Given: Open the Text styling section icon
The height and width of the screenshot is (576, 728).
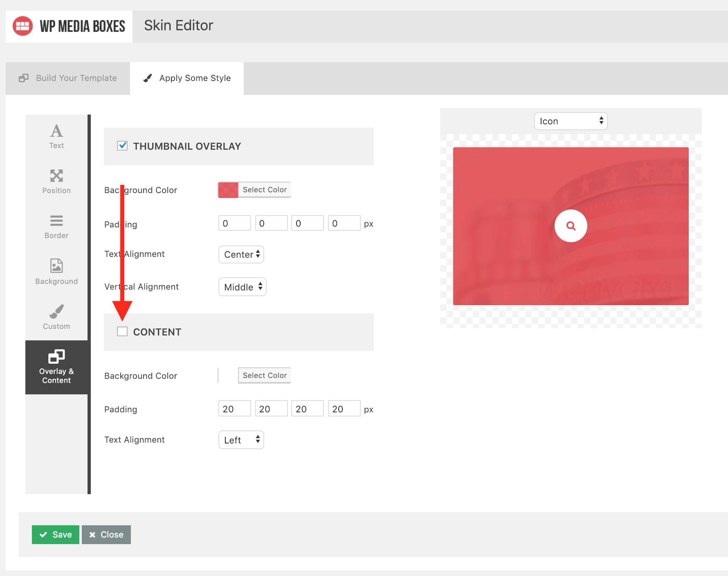Looking at the screenshot, I should (x=56, y=131).
